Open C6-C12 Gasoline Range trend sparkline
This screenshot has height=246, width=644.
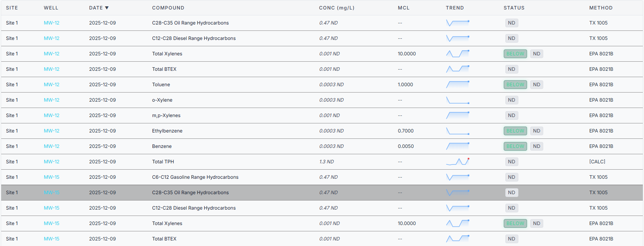(x=458, y=177)
